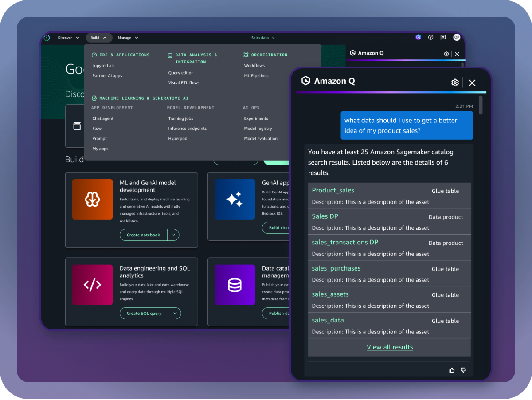Screen dimensions: 532x400
Task: Click the OP profile avatar
Action: click(x=457, y=37)
